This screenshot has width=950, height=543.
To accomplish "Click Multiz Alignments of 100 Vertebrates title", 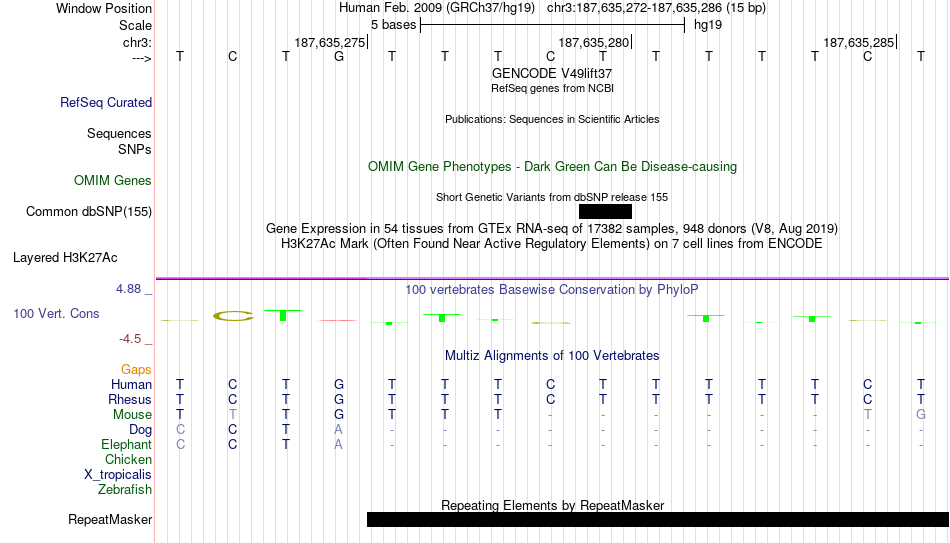I will 552,356.
